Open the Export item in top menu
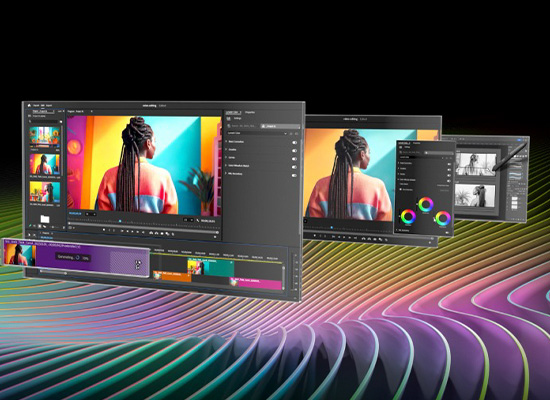Image resolution: width=550 pixels, height=400 pixels. tap(49, 105)
